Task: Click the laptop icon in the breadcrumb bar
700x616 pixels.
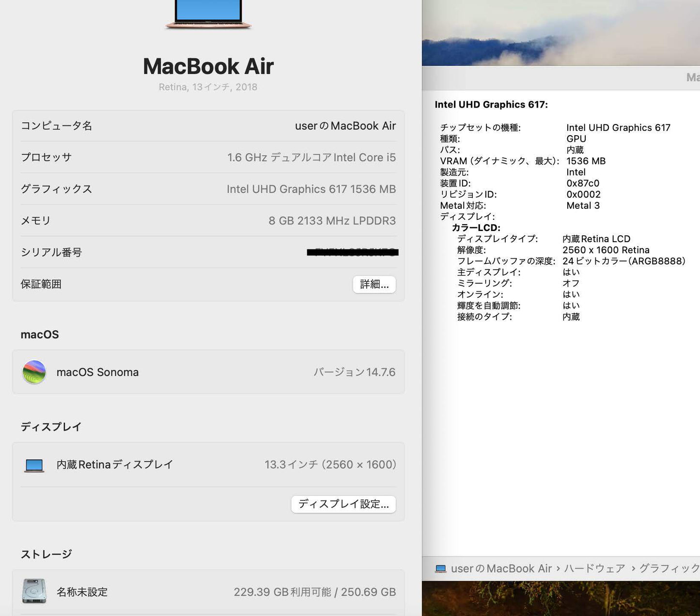Action: coord(441,569)
